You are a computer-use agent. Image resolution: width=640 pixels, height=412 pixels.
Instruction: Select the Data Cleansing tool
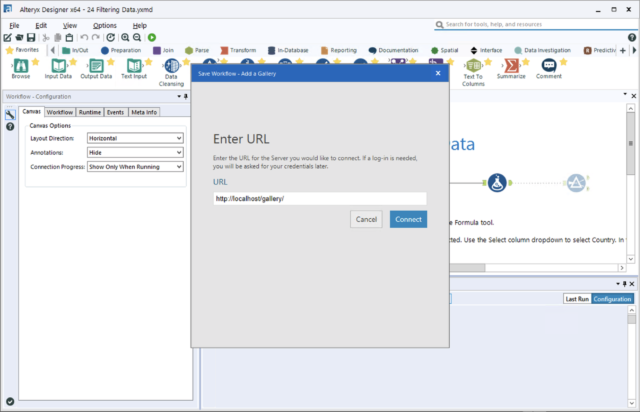pos(171,72)
